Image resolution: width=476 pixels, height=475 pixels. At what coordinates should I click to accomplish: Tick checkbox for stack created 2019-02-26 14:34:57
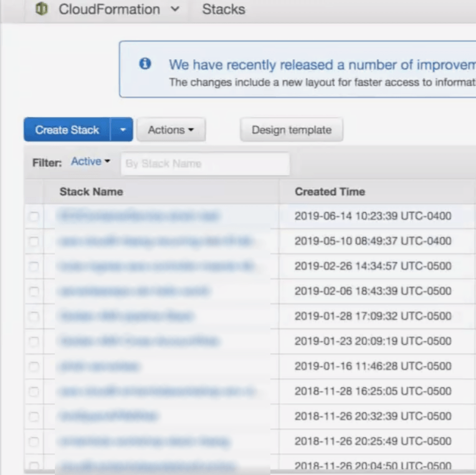(x=34, y=266)
